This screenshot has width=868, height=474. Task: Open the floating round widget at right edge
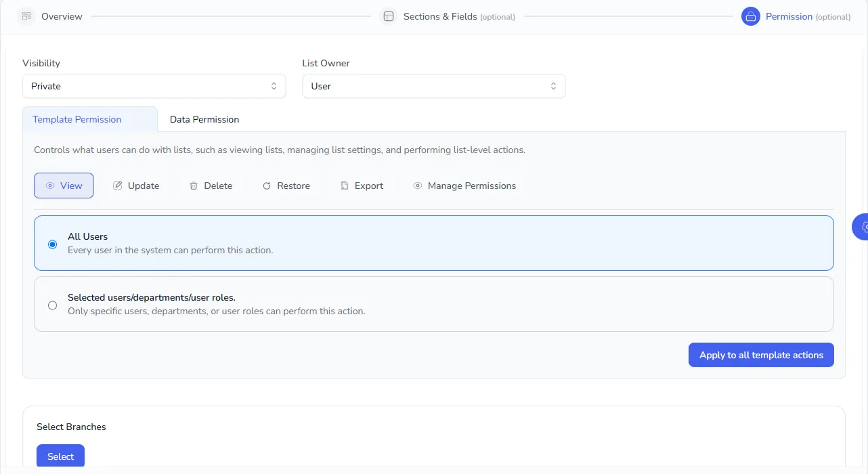[x=860, y=227]
